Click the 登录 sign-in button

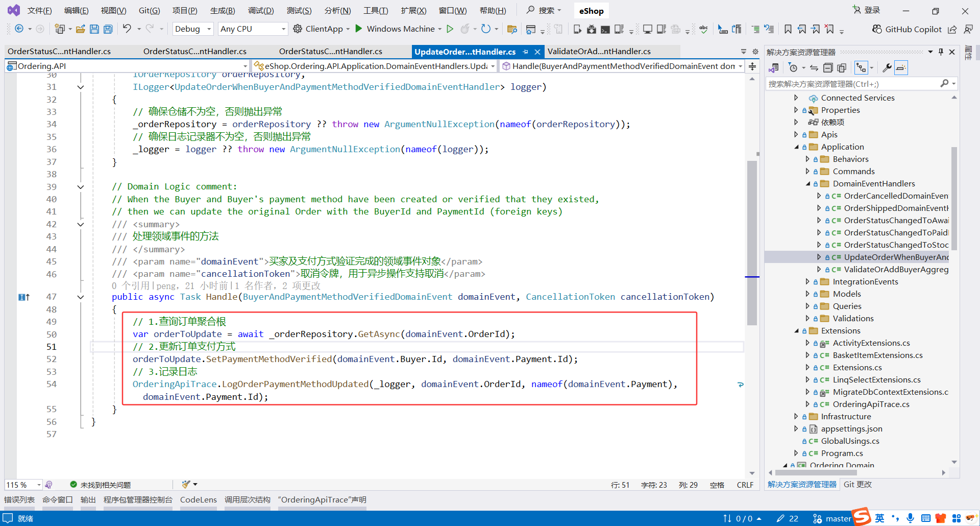(867, 10)
